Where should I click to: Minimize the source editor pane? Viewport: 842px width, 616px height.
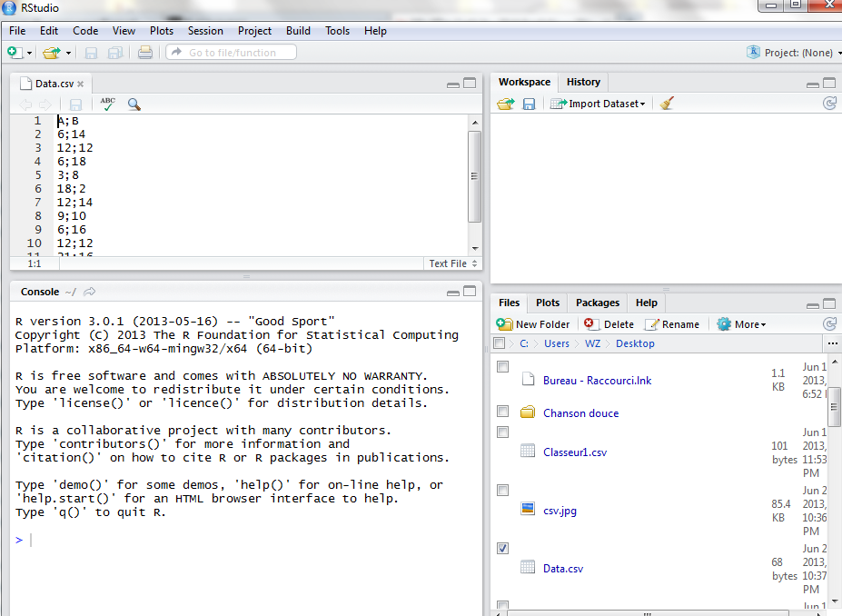[453, 84]
